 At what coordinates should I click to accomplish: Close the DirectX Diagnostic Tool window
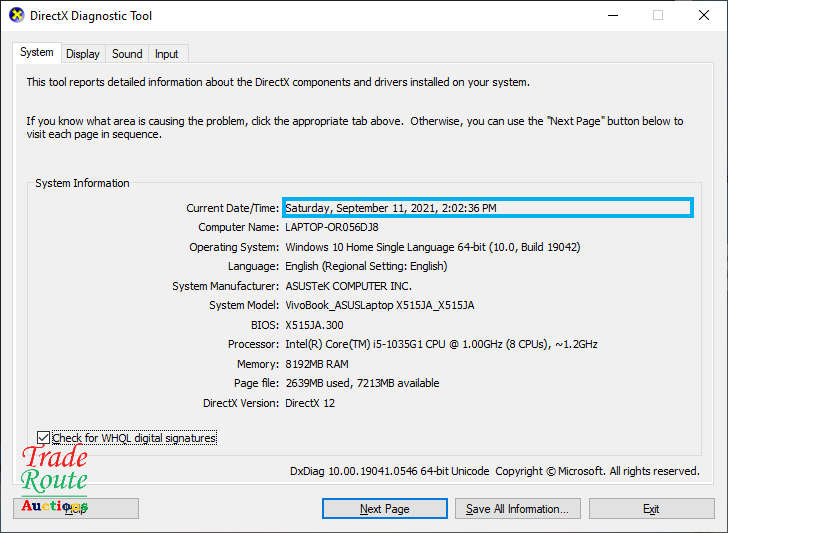pos(704,16)
